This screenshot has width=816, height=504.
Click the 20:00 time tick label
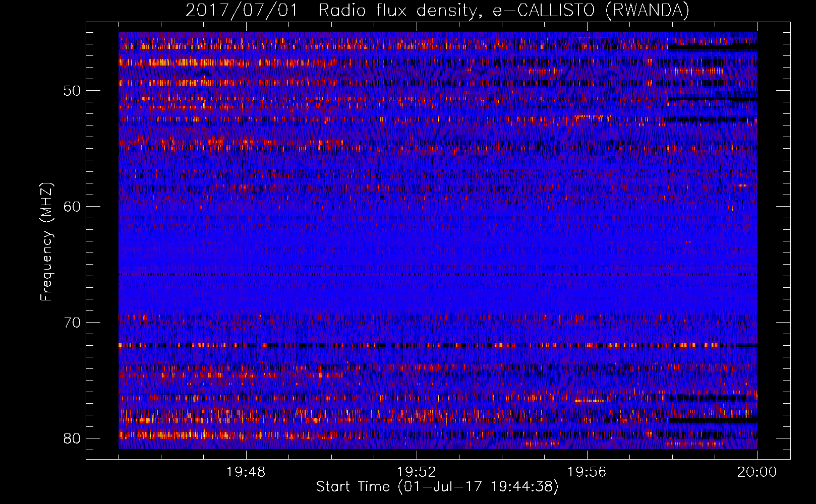(757, 472)
